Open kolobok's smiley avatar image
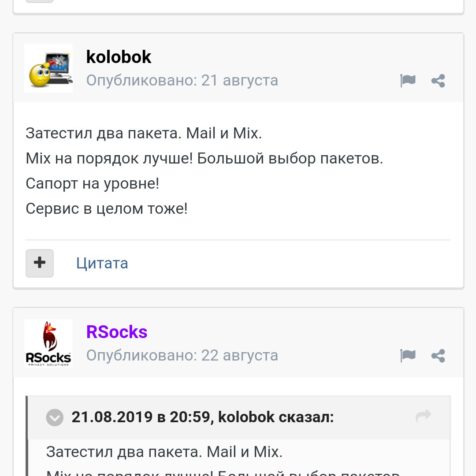This screenshot has width=476, height=476. pyautogui.click(x=48, y=68)
